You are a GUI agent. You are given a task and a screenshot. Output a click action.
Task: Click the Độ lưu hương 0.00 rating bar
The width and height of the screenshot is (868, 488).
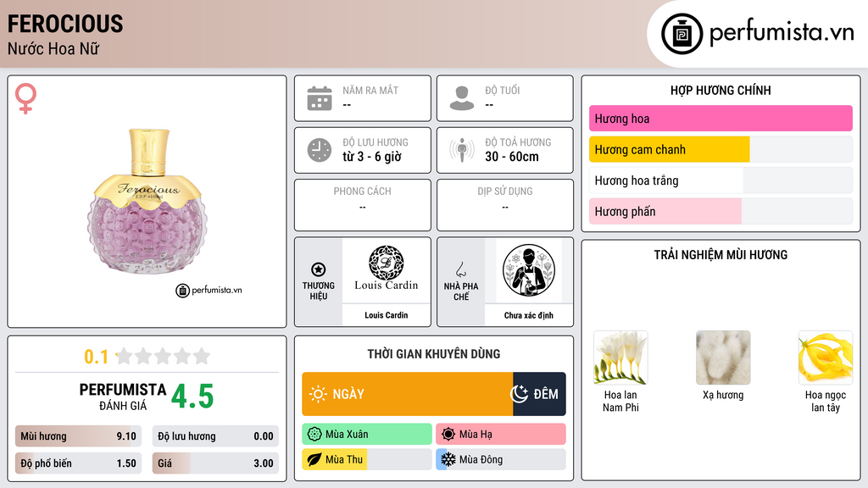(x=215, y=436)
